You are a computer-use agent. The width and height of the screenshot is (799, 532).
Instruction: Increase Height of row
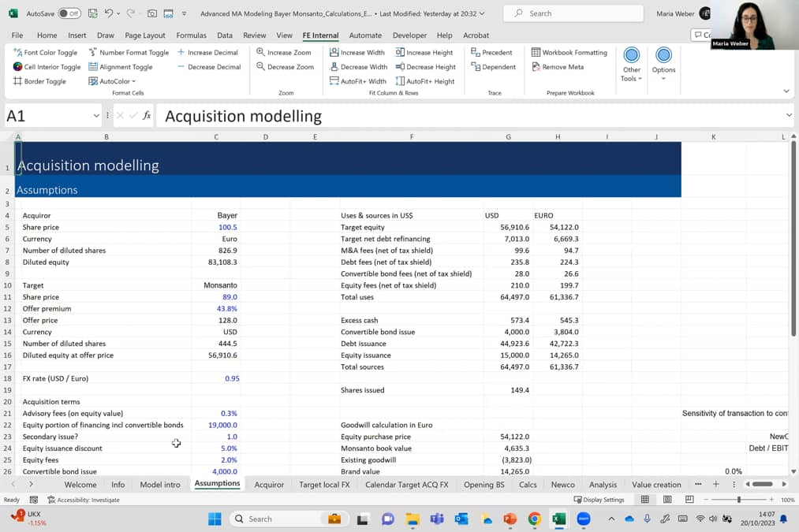(424, 53)
